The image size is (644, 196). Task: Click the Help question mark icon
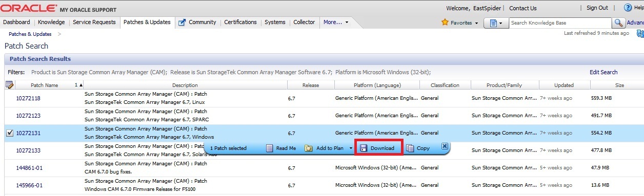[628, 8]
